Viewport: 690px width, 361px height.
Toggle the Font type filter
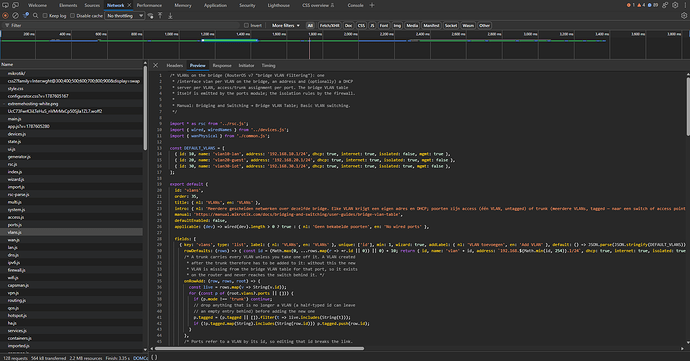pos(384,26)
